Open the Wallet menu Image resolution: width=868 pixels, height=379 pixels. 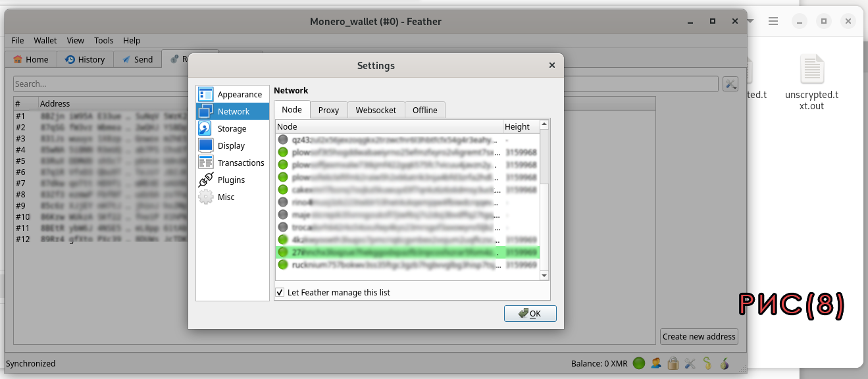(45, 40)
